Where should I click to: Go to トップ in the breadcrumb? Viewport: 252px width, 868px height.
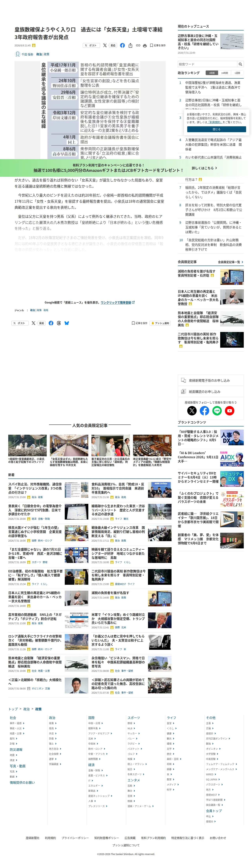[x=13, y=709]
